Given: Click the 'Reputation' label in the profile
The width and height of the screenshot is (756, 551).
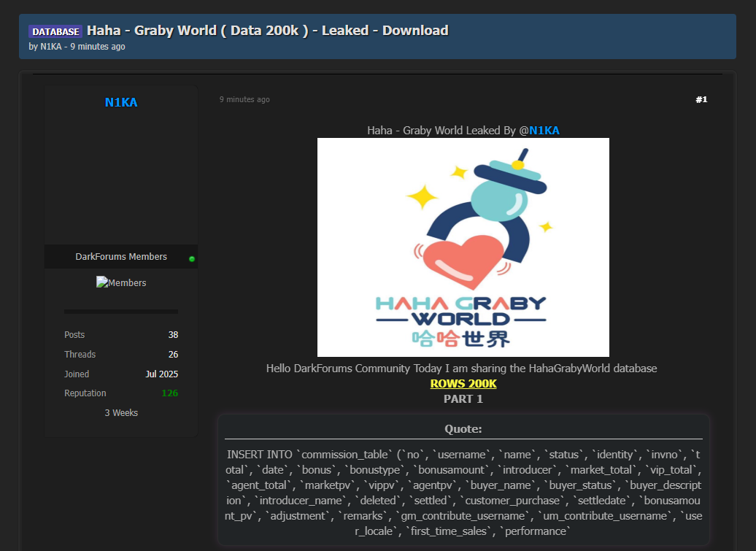Looking at the screenshot, I should pyautogui.click(x=85, y=393).
